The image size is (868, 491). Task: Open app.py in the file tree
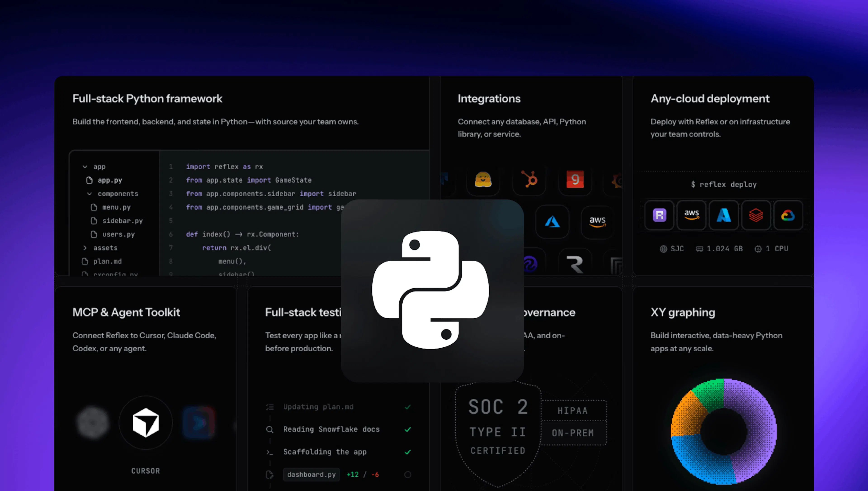tap(104, 180)
